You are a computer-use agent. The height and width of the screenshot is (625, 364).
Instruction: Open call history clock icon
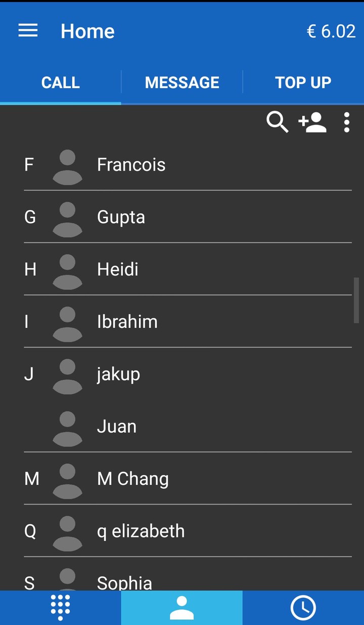[303, 607]
